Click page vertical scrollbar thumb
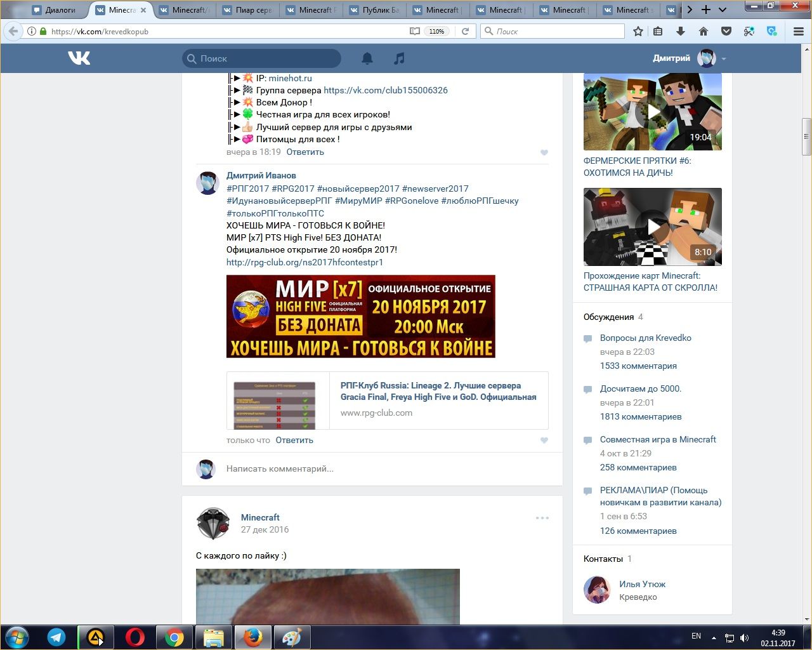Image resolution: width=812 pixels, height=650 pixels. [x=806, y=136]
